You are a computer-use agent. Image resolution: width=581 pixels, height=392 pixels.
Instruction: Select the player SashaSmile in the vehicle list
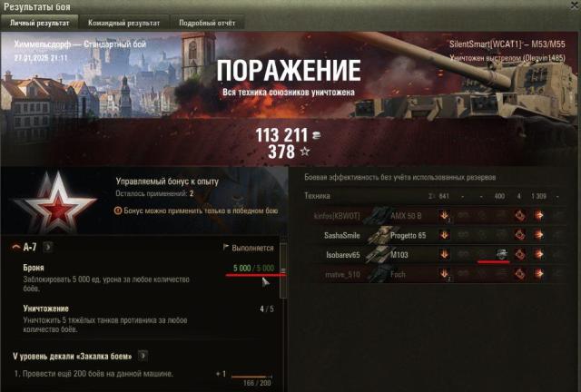[x=341, y=235]
